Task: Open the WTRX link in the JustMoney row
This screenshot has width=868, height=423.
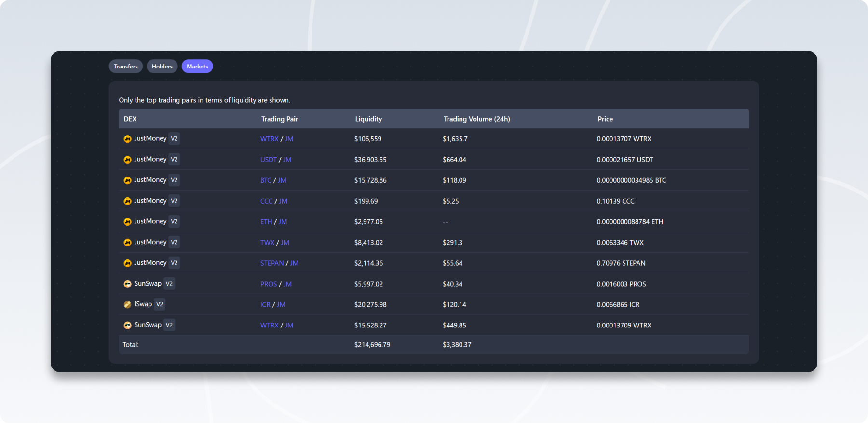Action: pos(269,139)
